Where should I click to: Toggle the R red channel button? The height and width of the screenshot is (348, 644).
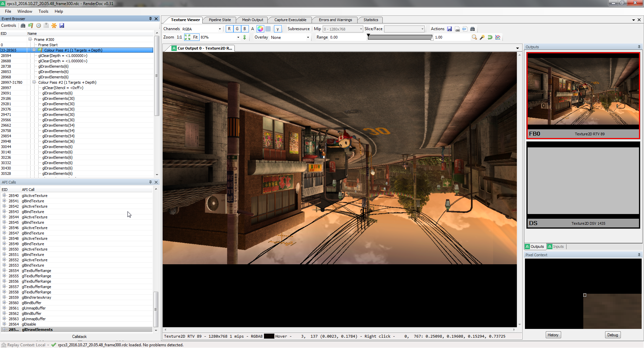[x=229, y=29]
